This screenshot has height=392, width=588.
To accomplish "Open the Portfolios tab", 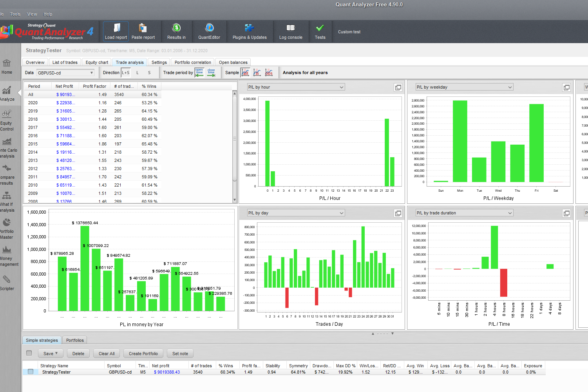I will (75, 340).
